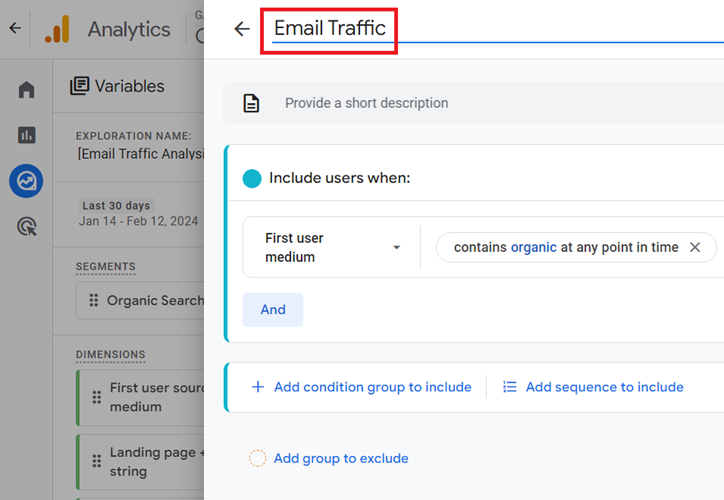Click the Landing page + query string dimension
The height and width of the screenshot is (500, 724).
(140, 461)
